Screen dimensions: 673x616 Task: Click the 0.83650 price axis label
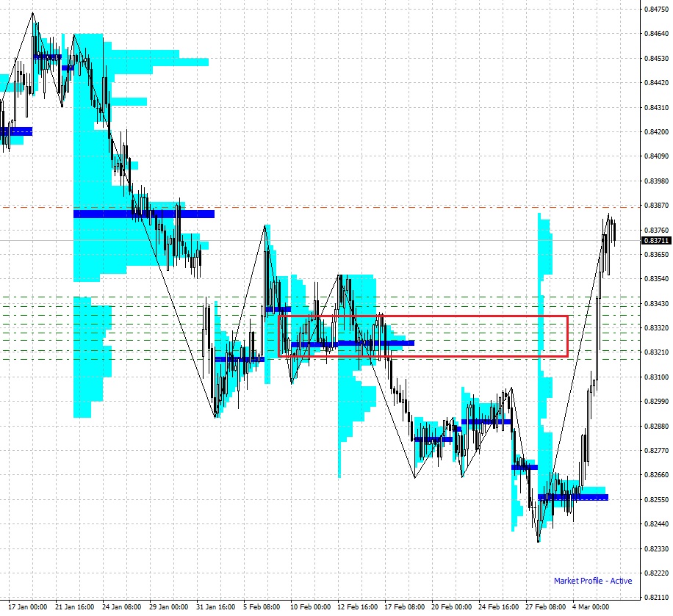click(x=656, y=254)
